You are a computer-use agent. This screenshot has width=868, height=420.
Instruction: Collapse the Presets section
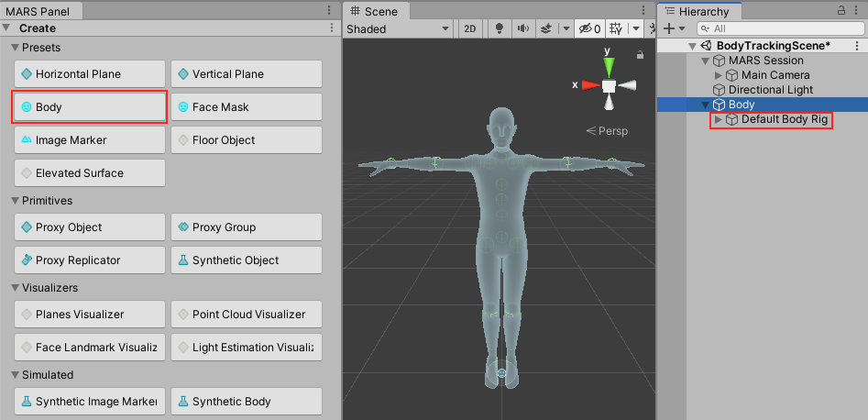click(16, 48)
